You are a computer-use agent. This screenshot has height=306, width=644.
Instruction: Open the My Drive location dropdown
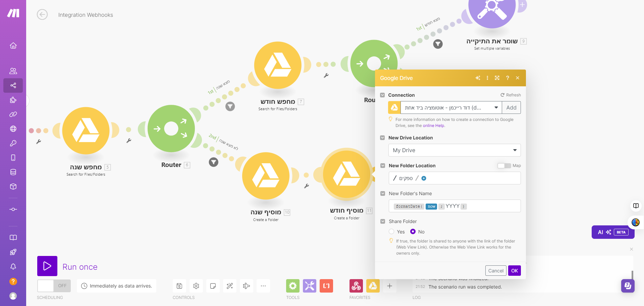point(454,150)
